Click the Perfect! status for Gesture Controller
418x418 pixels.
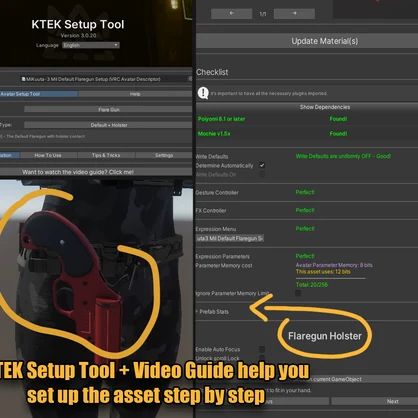(x=305, y=192)
